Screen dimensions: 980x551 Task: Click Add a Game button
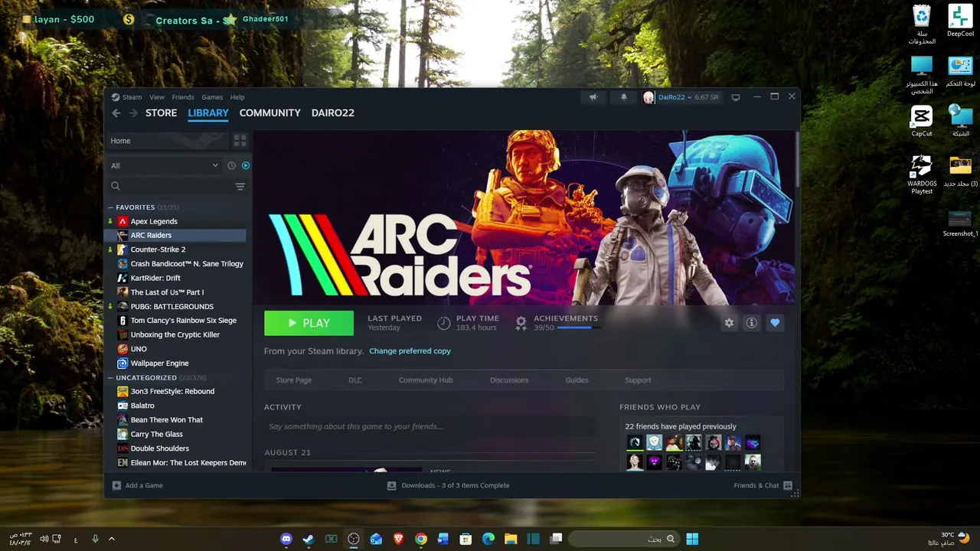[x=138, y=485]
